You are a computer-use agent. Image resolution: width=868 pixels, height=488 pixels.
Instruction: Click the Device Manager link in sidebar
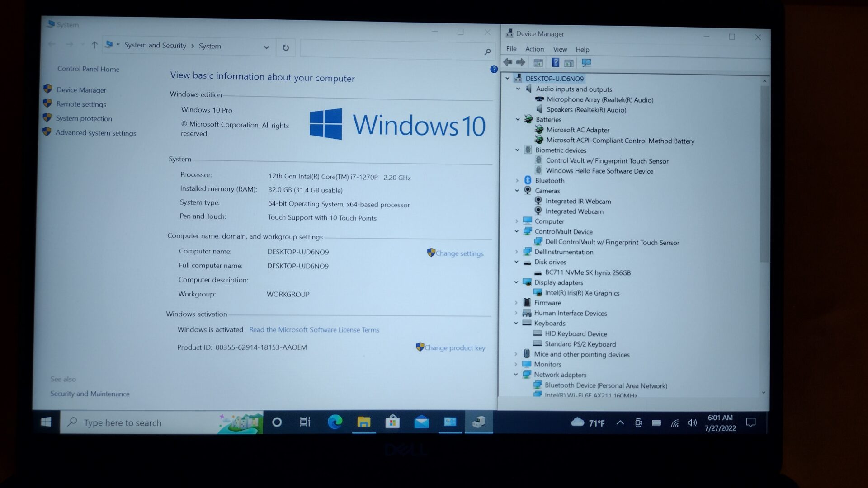81,90
